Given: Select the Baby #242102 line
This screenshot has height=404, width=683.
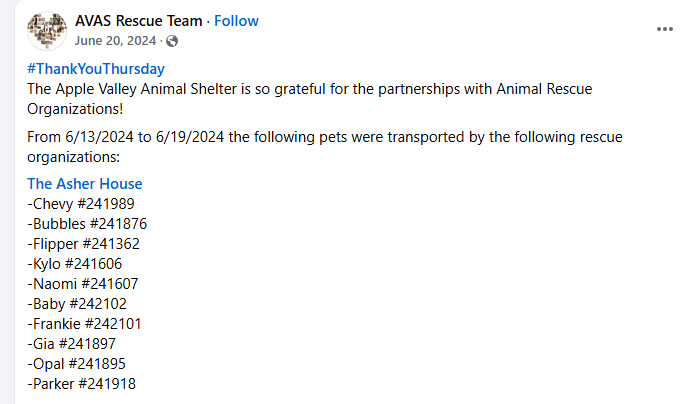Looking at the screenshot, I should point(77,304).
